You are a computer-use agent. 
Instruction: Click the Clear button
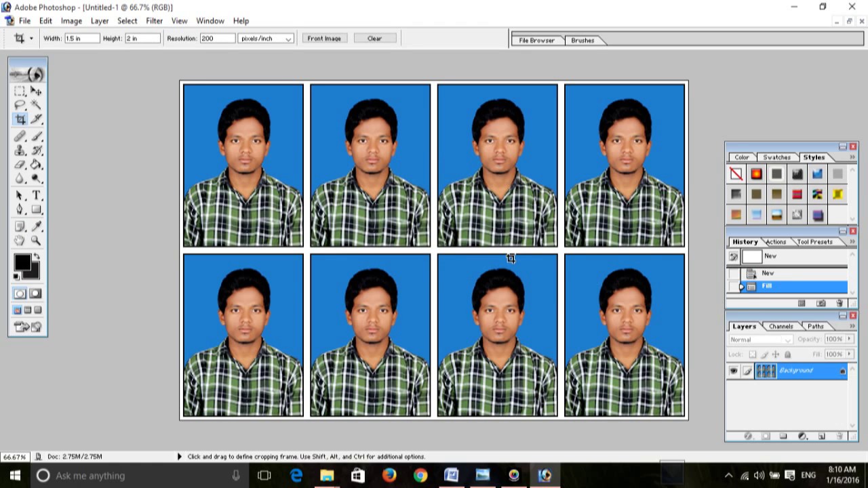pos(374,39)
